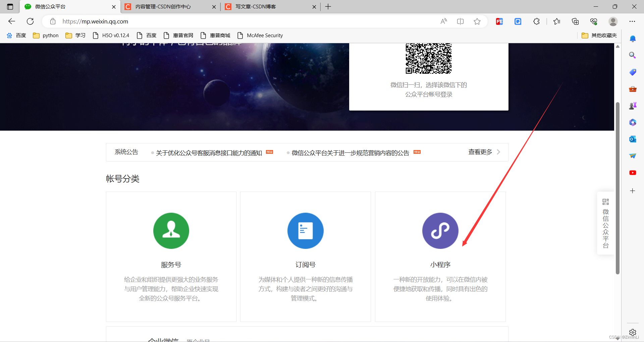The width and height of the screenshot is (644, 342).
Task: Click the 微信公众平台 floating QR widget
Action: 605,223
